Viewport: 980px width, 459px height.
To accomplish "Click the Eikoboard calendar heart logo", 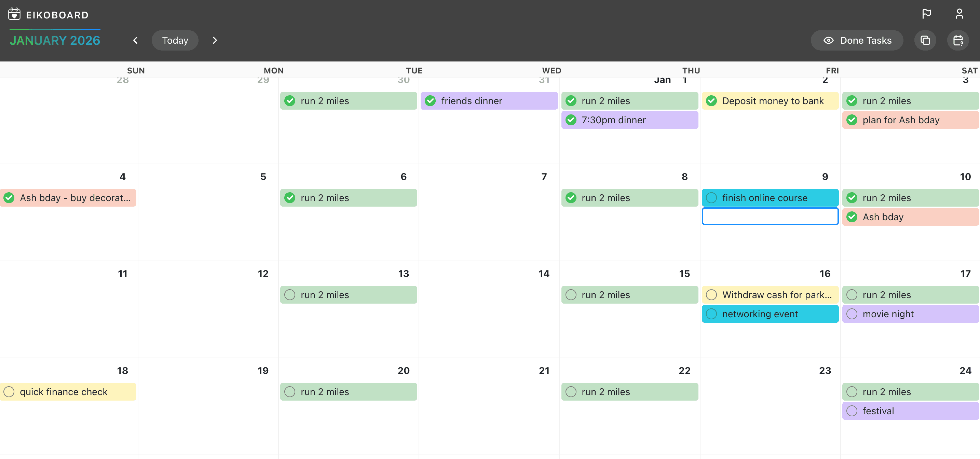I will [14, 14].
